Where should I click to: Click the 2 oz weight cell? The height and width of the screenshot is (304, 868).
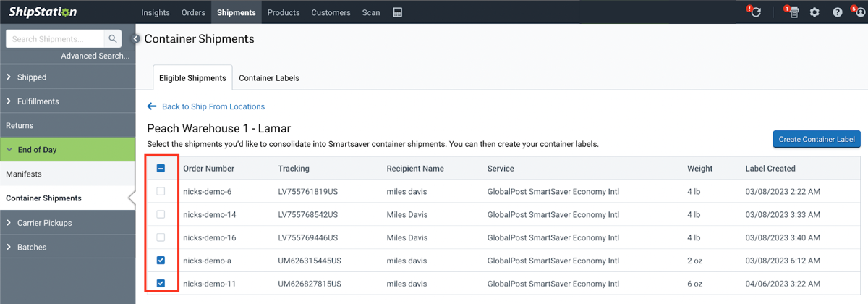(x=695, y=261)
